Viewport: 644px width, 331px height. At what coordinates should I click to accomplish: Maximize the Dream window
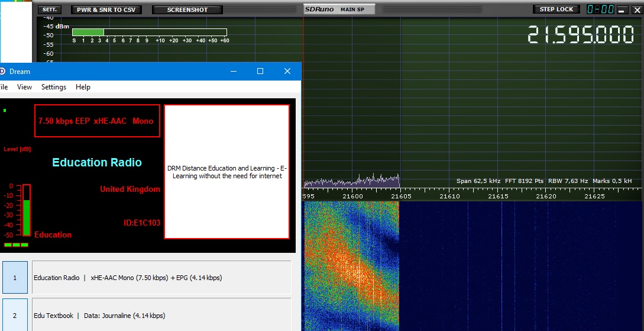[260, 71]
